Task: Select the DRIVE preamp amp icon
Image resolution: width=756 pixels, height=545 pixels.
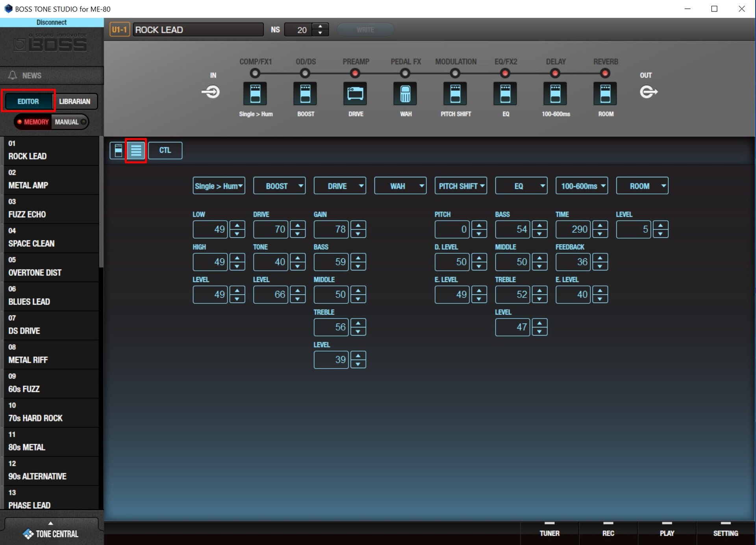Action: pyautogui.click(x=355, y=94)
